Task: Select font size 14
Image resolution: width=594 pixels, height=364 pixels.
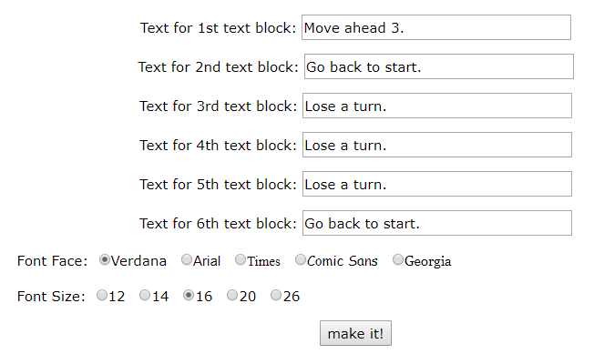Action: [145, 295]
